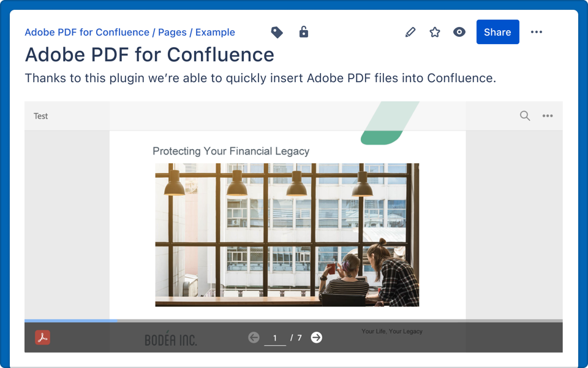Screen dimensions: 588x368
Task: Search inside the PDF with the magnifier icon
Action: [x=525, y=116]
